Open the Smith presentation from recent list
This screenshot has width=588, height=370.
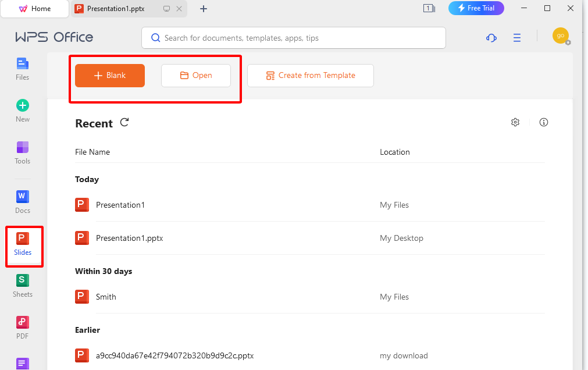click(x=106, y=297)
